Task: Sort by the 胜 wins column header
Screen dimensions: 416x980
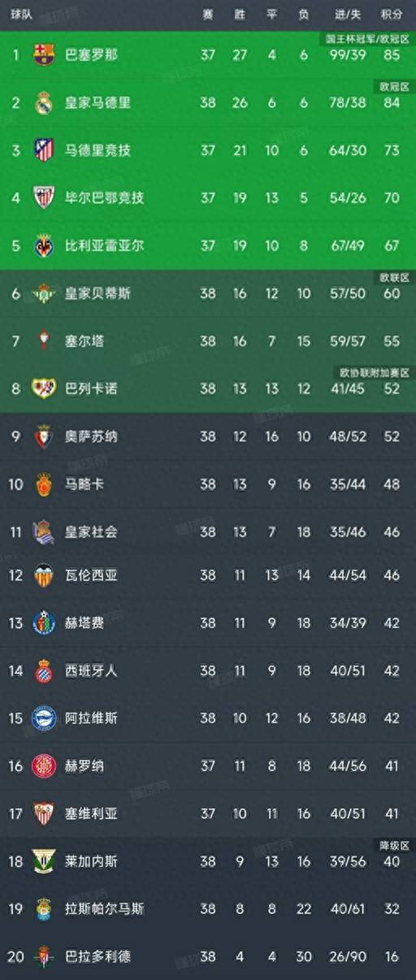Action: (240, 15)
